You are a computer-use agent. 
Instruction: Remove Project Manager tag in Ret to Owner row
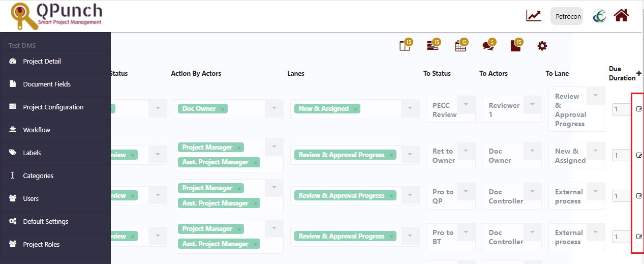tap(239, 148)
